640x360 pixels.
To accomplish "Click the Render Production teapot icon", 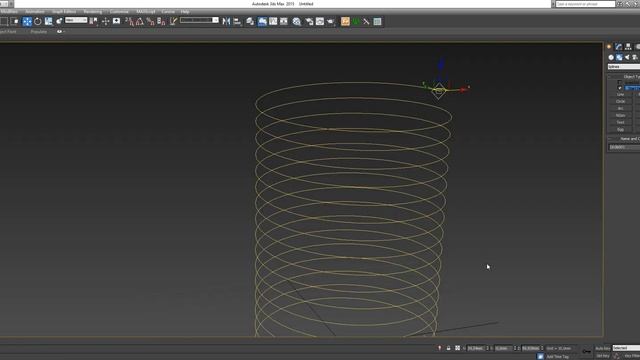I will click(331, 21).
